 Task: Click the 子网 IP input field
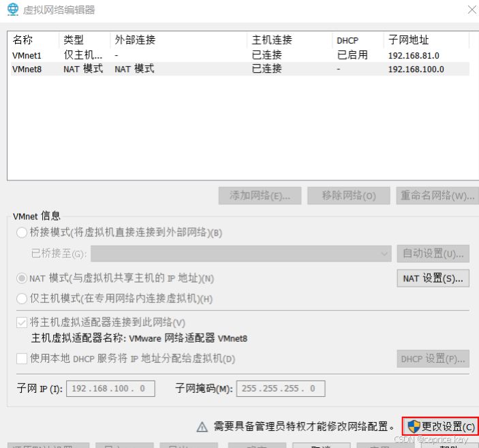110,389
